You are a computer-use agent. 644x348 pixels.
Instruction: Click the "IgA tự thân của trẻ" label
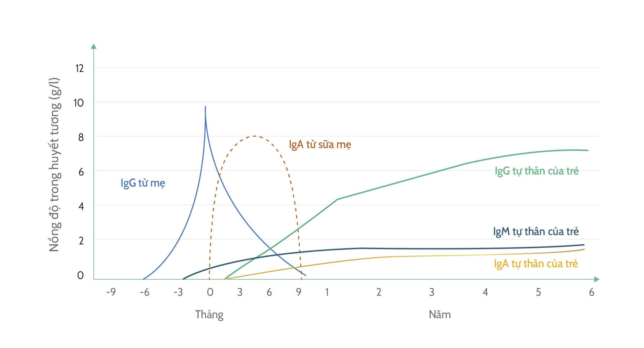pos(536,264)
